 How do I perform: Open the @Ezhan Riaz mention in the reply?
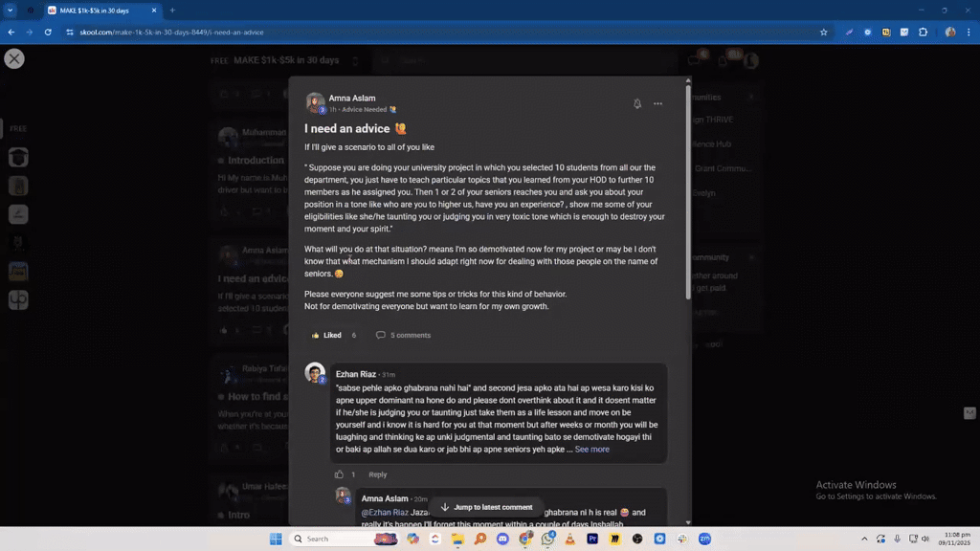tap(385, 513)
